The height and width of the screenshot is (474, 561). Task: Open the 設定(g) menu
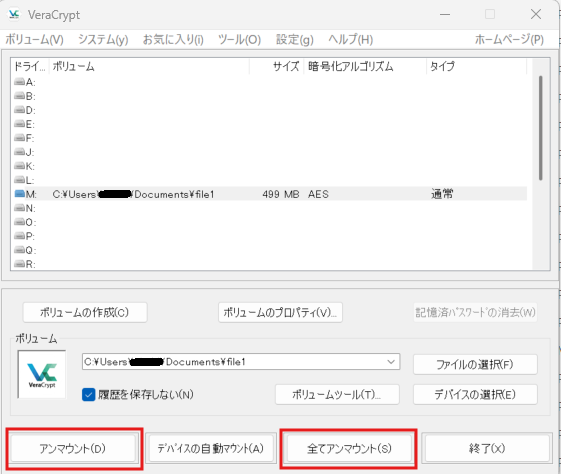point(294,39)
